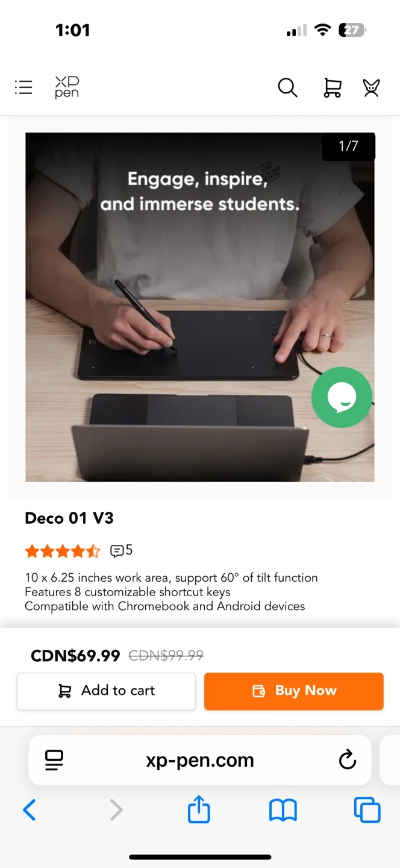400x868 pixels.
Task: Tap the Safari forward arrow
Action: pyautogui.click(x=116, y=810)
